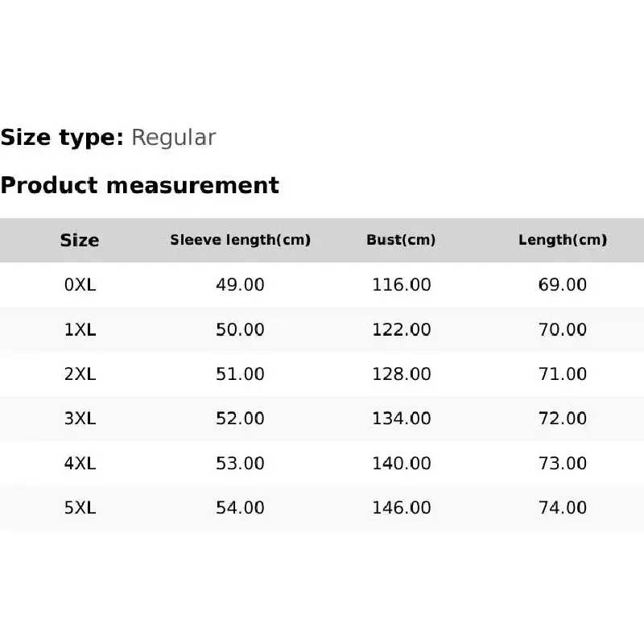Image resolution: width=644 pixels, height=644 pixels.
Task: Select the 3XL size row label
Action: coord(80,419)
